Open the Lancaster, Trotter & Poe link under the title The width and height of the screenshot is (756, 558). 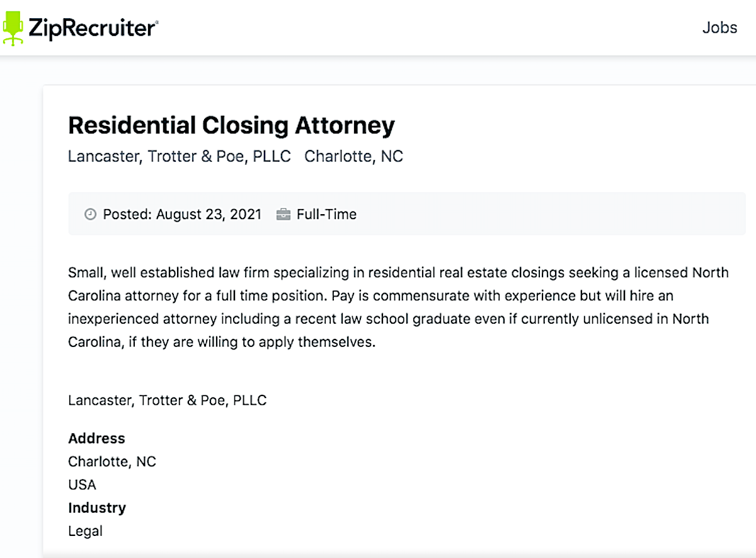click(x=180, y=156)
